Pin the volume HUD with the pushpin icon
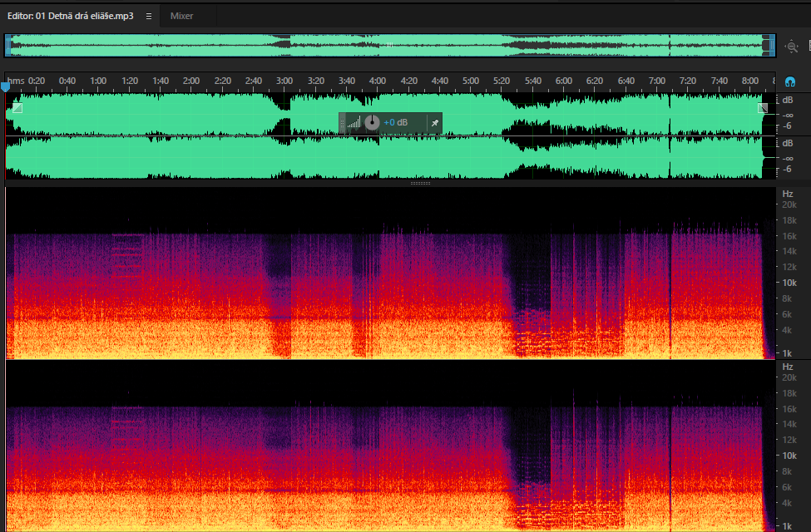The width and height of the screenshot is (811, 532). point(435,122)
